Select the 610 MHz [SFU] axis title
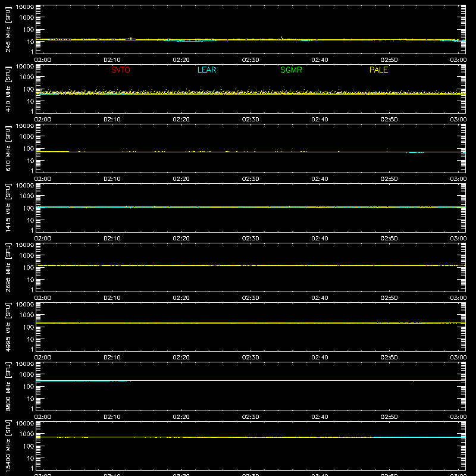The width and height of the screenshot is (476, 476). (8, 148)
